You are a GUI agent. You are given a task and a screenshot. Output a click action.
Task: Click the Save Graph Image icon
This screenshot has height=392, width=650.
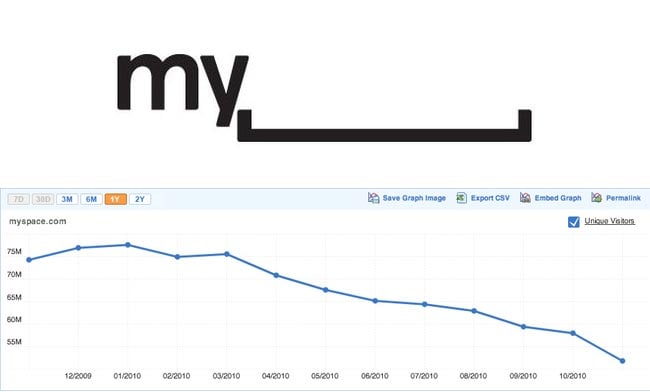(374, 198)
